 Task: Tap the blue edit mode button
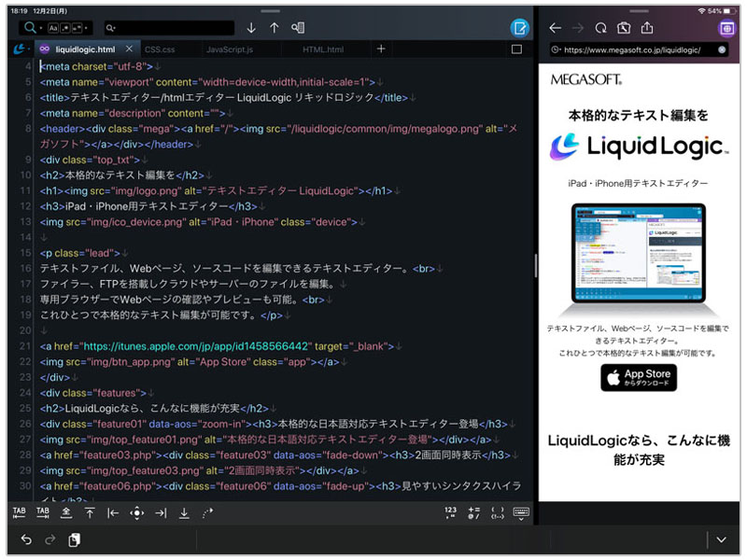519,28
